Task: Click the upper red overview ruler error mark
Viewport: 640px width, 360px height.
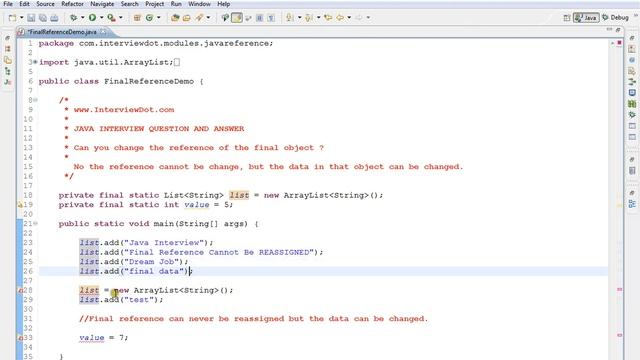Action: click(620, 289)
